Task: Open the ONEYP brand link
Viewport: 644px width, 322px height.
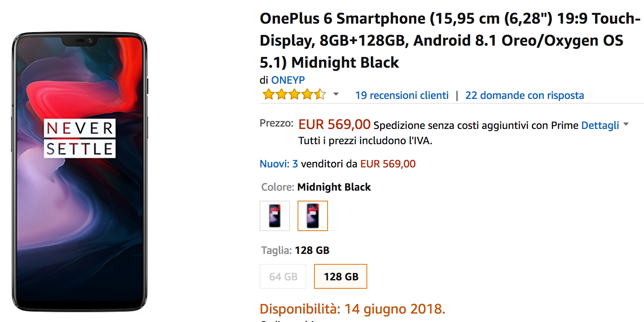Action: [x=288, y=80]
